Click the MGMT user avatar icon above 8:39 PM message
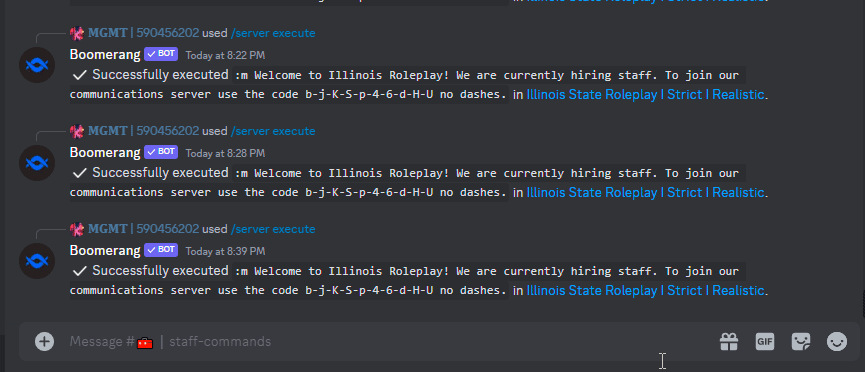This screenshot has width=865, height=372. click(x=77, y=229)
